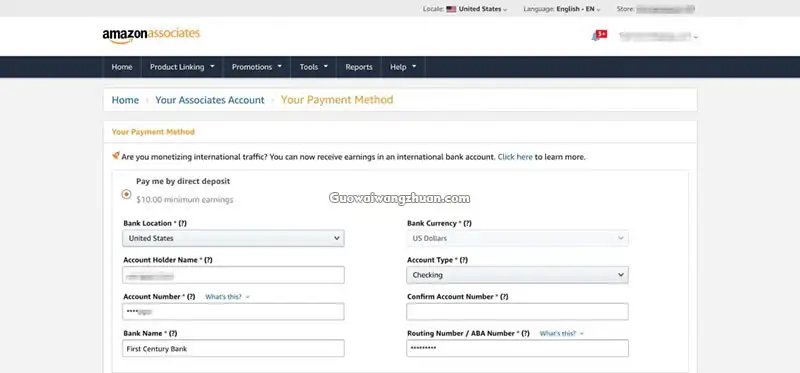
Task: Click Your Associates Account breadcrumb
Action: (x=210, y=100)
